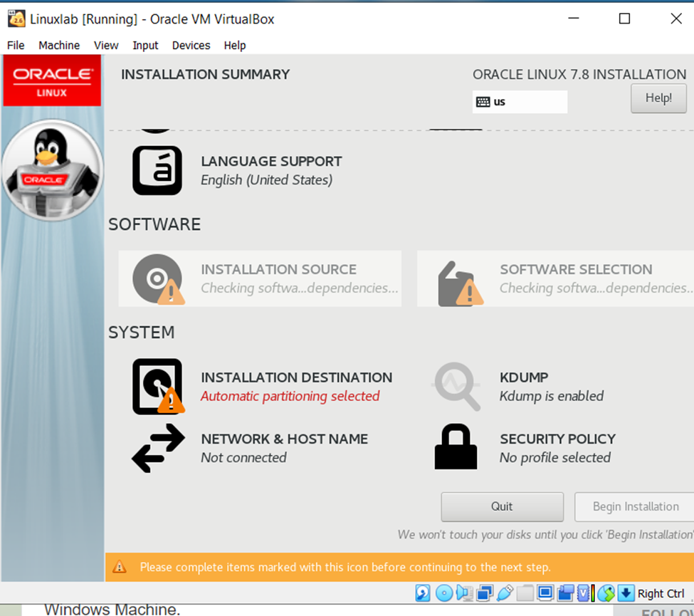
Task: Click the Quit button
Action: pyautogui.click(x=502, y=506)
